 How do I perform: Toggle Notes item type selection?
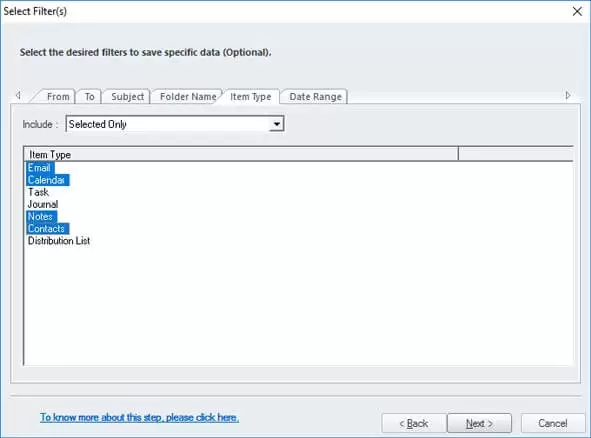41,216
